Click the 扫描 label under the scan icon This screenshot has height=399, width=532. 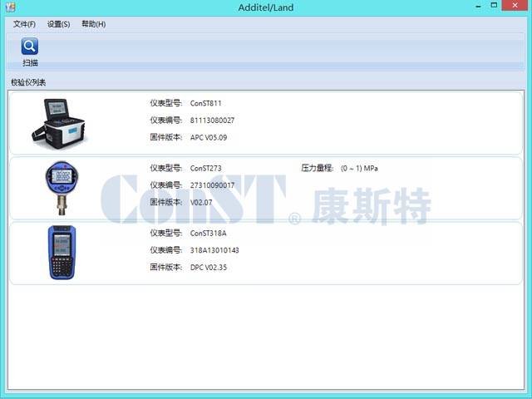tap(30, 63)
